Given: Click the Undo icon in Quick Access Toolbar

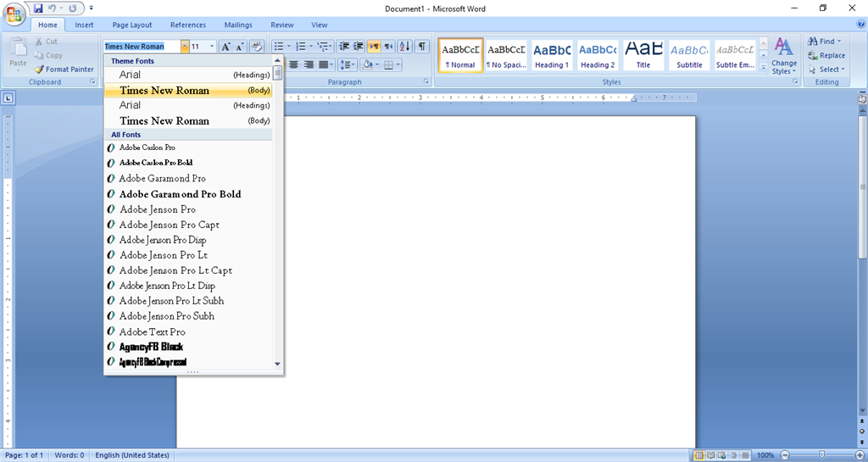Looking at the screenshot, I should pyautogui.click(x=53, y=8).
